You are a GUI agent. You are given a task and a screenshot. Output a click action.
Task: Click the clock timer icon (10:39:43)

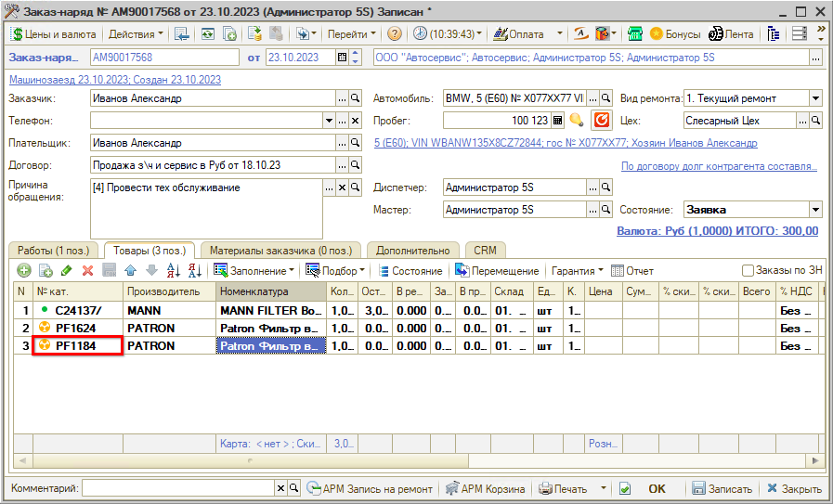point(448,34)
